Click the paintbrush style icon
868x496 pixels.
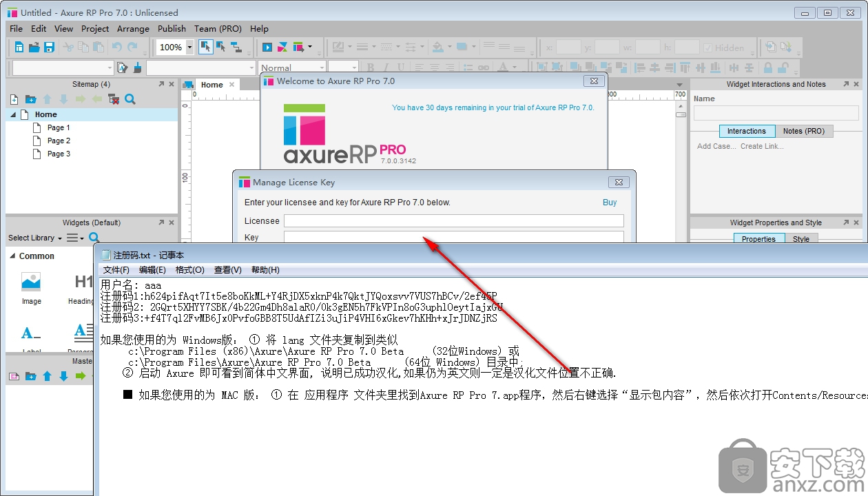(x=138, y=68)
